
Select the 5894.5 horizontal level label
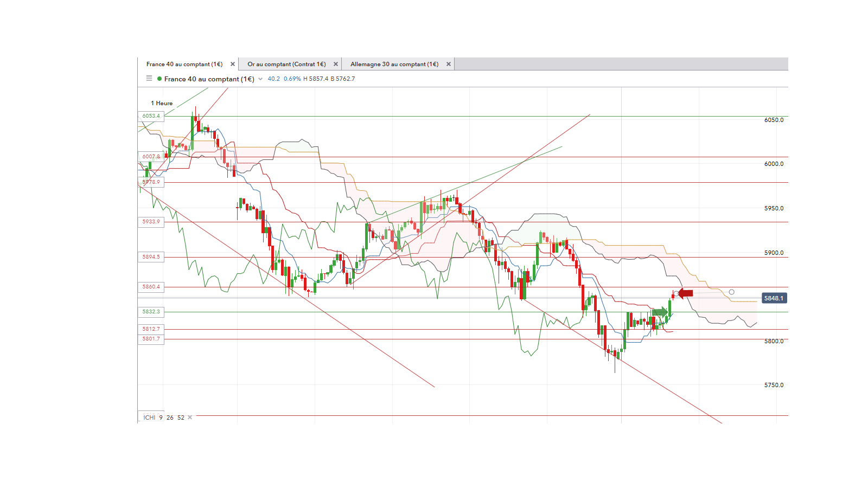click(x=151, y=257)
